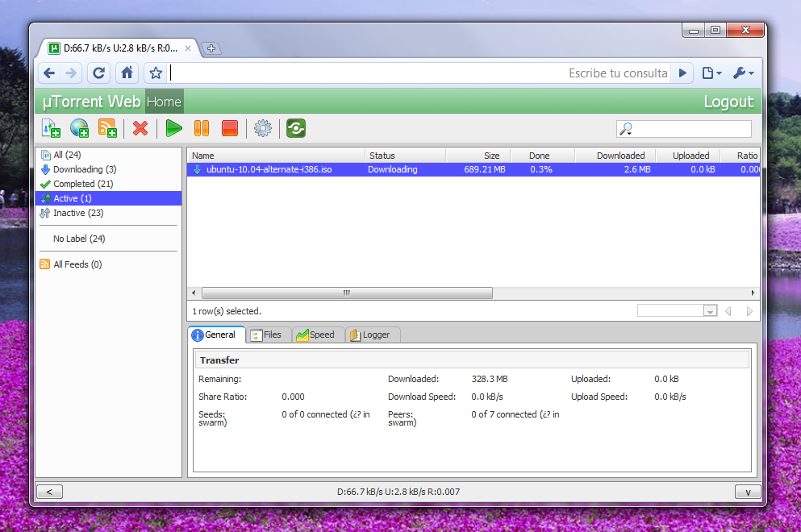Click scrollbar left arrow in torrent list
The height and width of the screenshot is (532, 801).
194,293
